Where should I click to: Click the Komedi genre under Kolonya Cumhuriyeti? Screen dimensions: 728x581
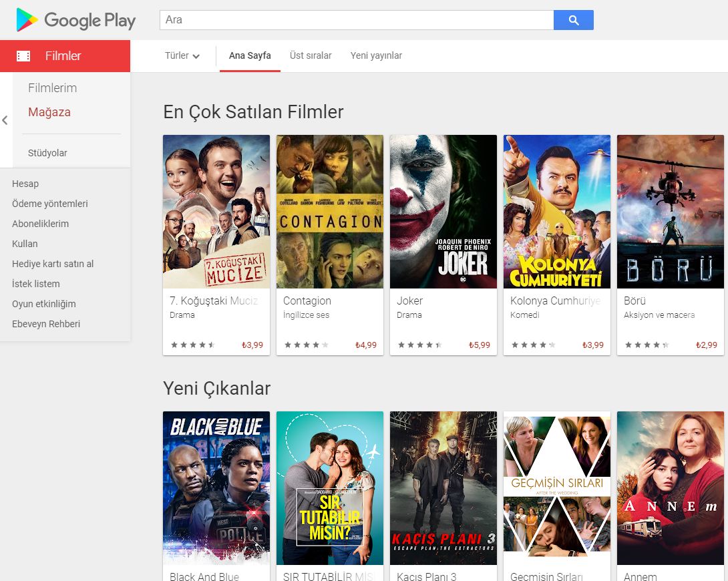click(x=525, y=315)
